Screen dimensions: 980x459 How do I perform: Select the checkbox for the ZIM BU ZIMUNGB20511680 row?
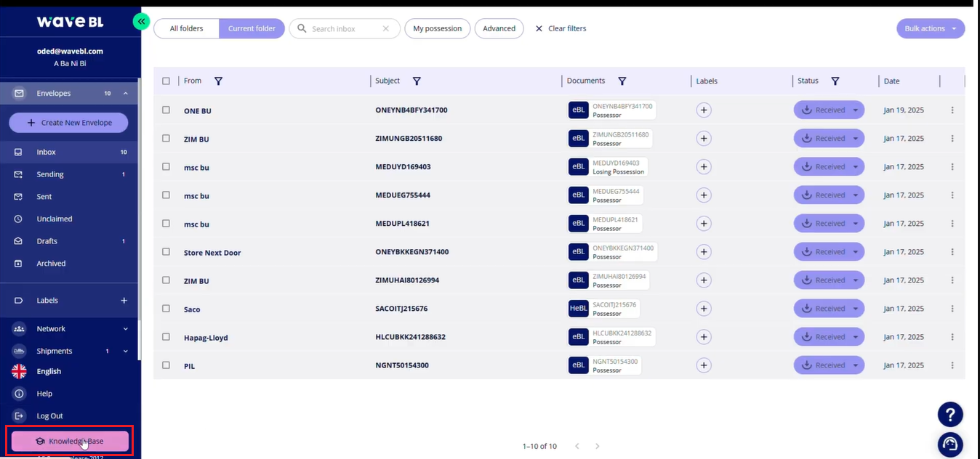pyautogui.click(x=166, y=139)
